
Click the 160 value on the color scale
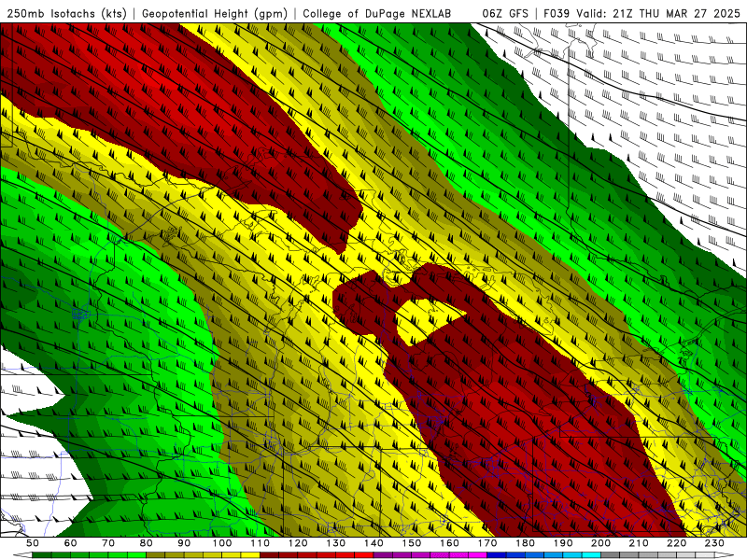(449, 543)
